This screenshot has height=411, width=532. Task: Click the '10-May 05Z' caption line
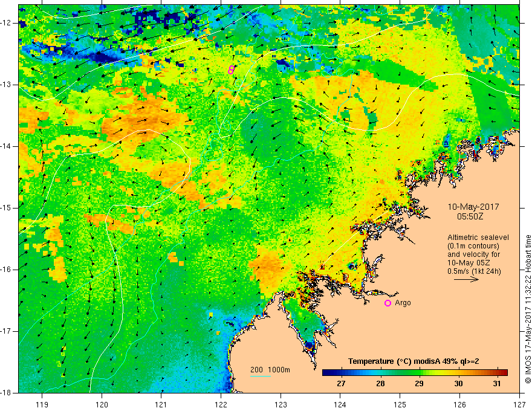[x=469, y=263]
